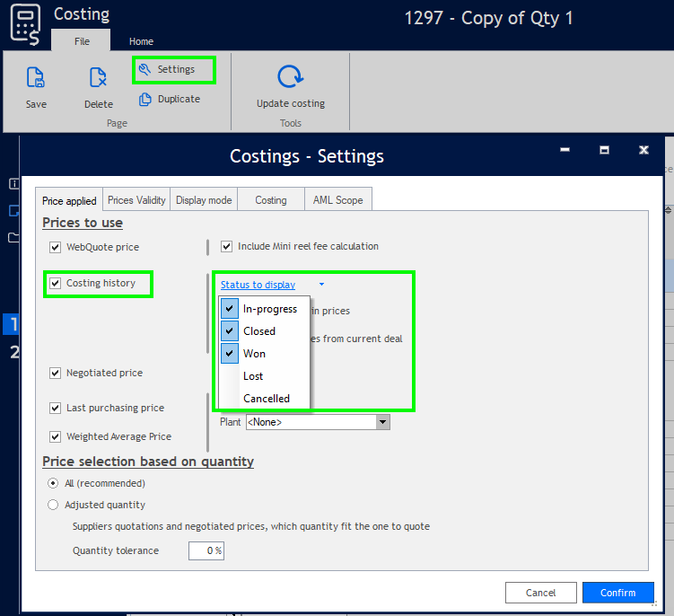The height and width of the screenshot is (616, 674).
Task: Click the Cancel button
Action: pos(540,593)
